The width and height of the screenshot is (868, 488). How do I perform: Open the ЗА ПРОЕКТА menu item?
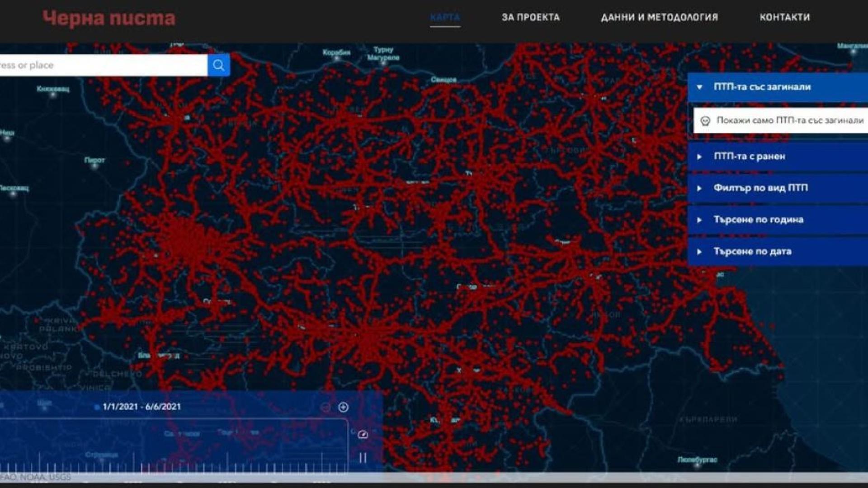pos(530,17)
